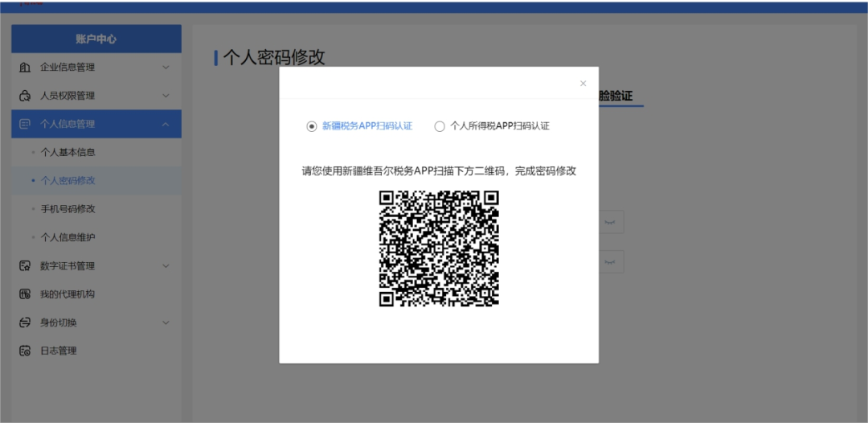Toggle upper password field eye icon
This screenshot has height=423, width=868.
pos(609,221)
